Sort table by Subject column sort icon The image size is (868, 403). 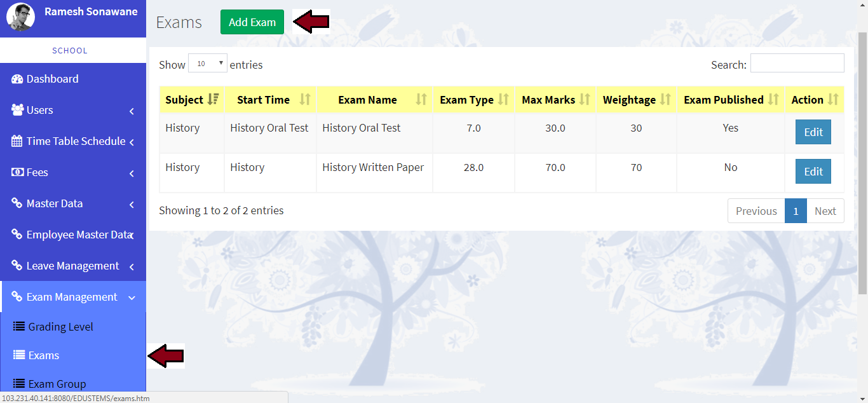[x=214, y=100]
